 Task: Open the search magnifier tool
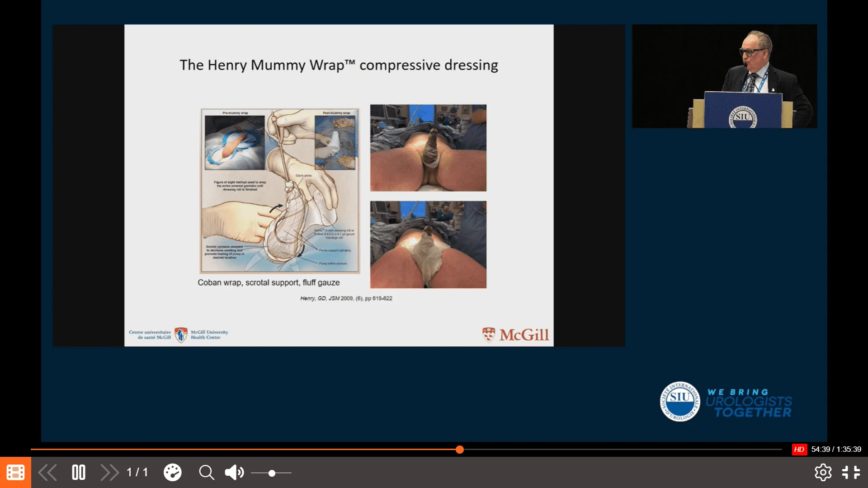tap(207, 473)
